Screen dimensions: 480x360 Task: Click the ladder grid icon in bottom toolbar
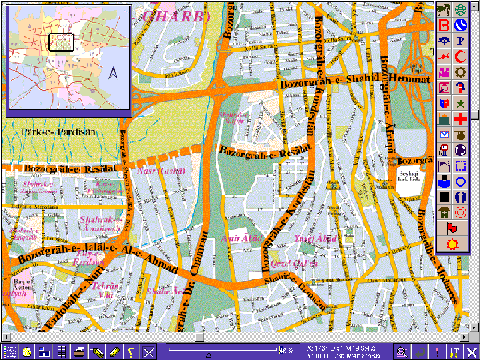point(62,352)
